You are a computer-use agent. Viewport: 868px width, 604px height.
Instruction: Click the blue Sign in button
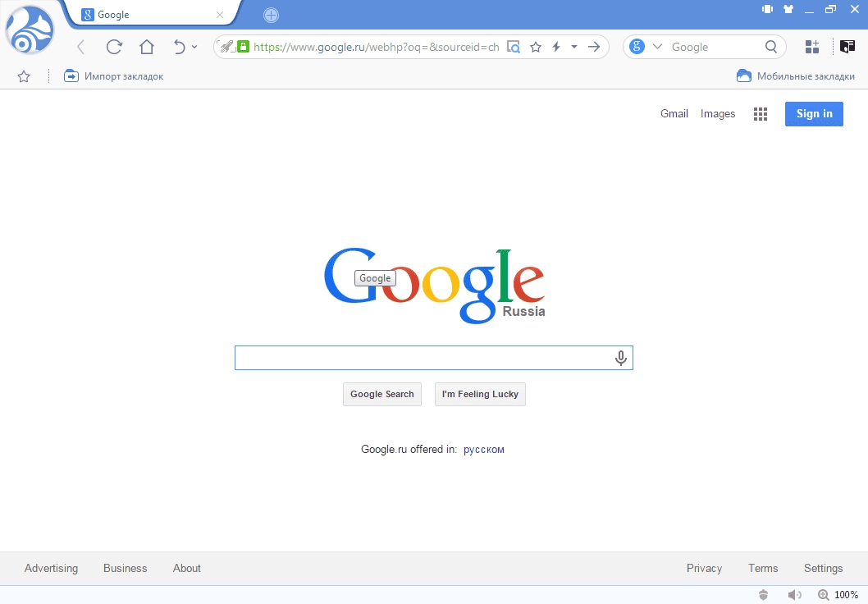814,114
